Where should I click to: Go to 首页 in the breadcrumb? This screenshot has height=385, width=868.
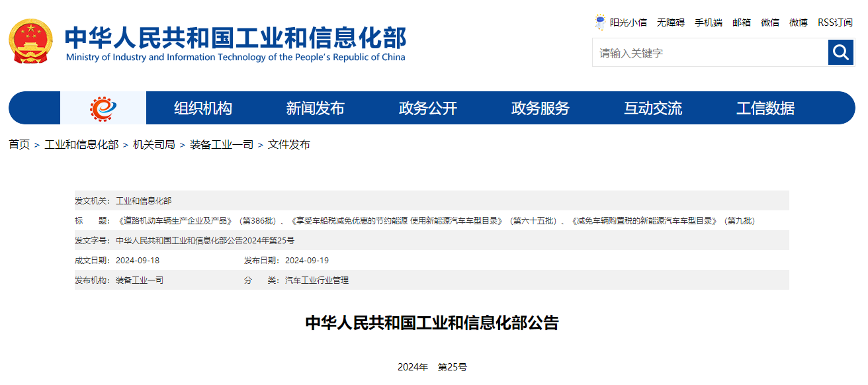coord(19,144)
